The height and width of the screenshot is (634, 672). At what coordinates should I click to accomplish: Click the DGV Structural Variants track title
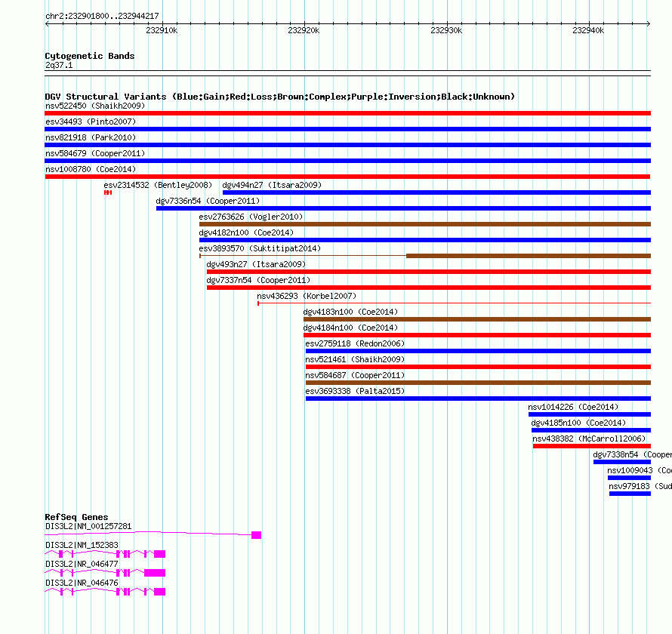coord(279,97)
